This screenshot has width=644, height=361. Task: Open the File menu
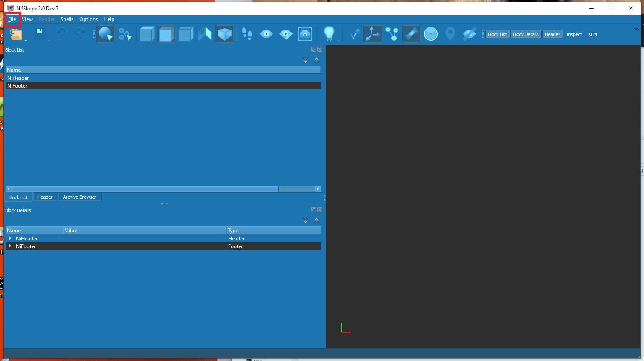tap(12, 19)
